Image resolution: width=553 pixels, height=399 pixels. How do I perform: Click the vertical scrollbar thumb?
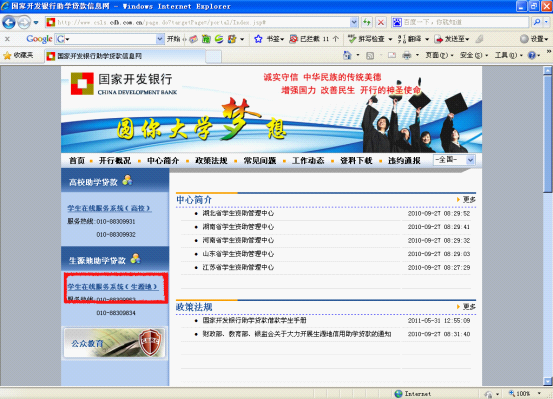click(x=547, y=134)
